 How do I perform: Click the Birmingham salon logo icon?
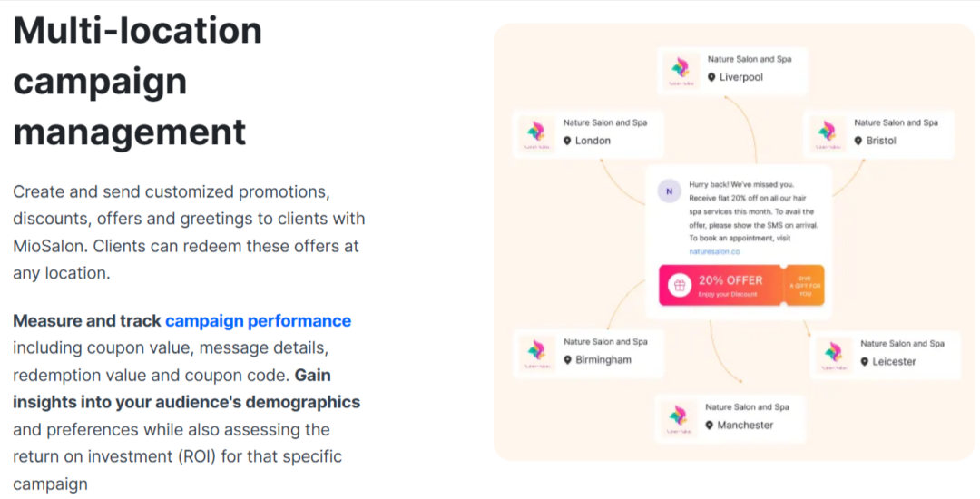pyautogui.click(x=535, y=352)
